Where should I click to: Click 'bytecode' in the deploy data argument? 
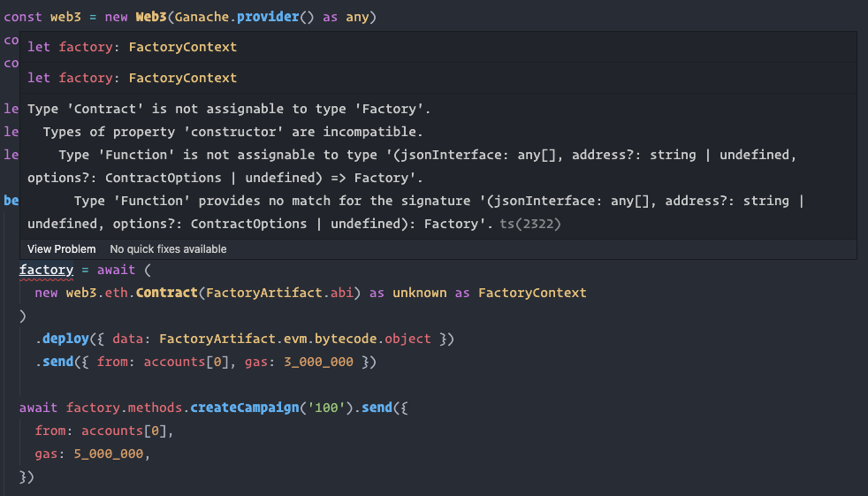click(x=346, y=339)
